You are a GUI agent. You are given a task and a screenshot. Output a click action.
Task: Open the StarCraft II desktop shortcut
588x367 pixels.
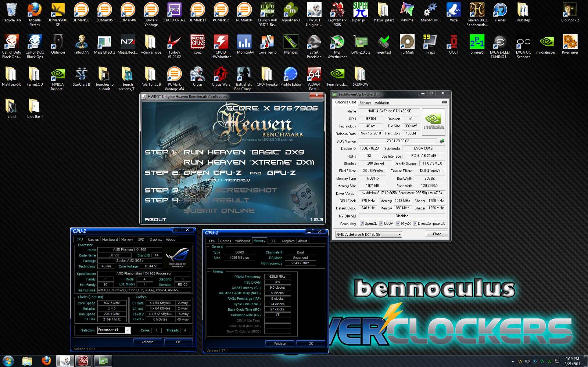[x=81, y=76]
